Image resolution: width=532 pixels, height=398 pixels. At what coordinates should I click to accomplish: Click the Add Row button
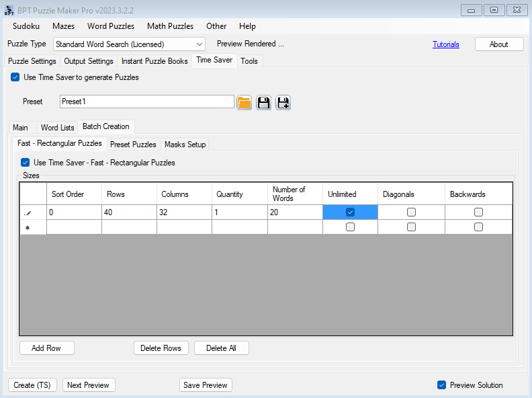46,348
